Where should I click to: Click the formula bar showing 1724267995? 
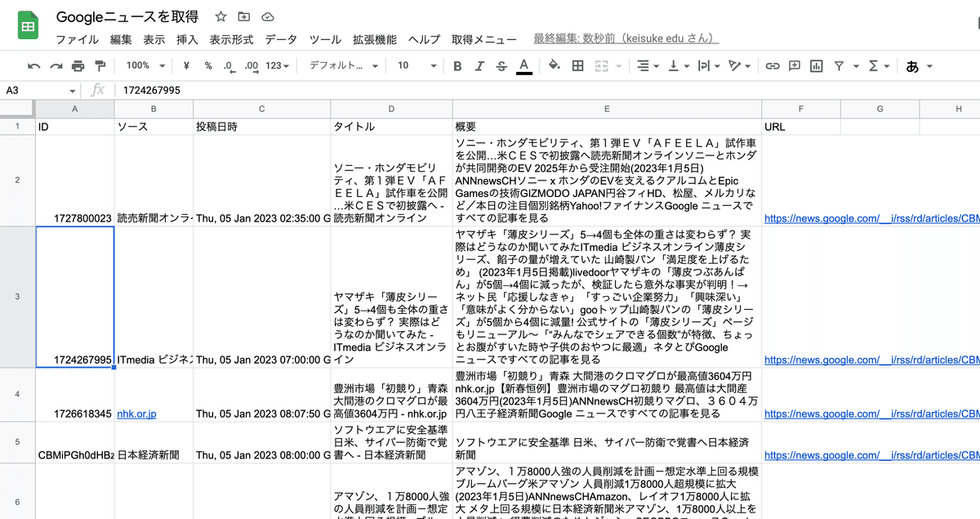pos(547,90)
